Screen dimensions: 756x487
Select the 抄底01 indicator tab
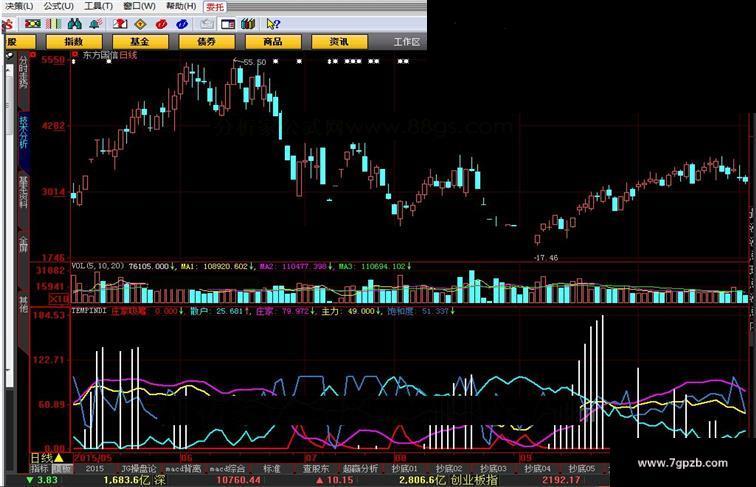click(405, 468)
